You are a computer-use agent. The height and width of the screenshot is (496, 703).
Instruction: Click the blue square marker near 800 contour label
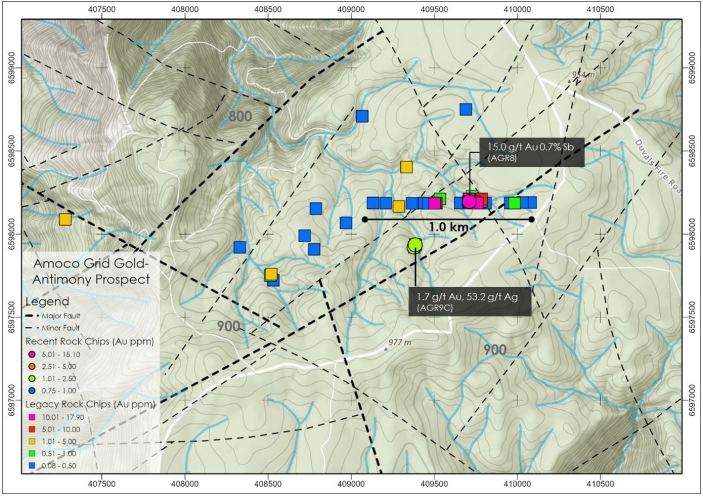click(362, 117)
